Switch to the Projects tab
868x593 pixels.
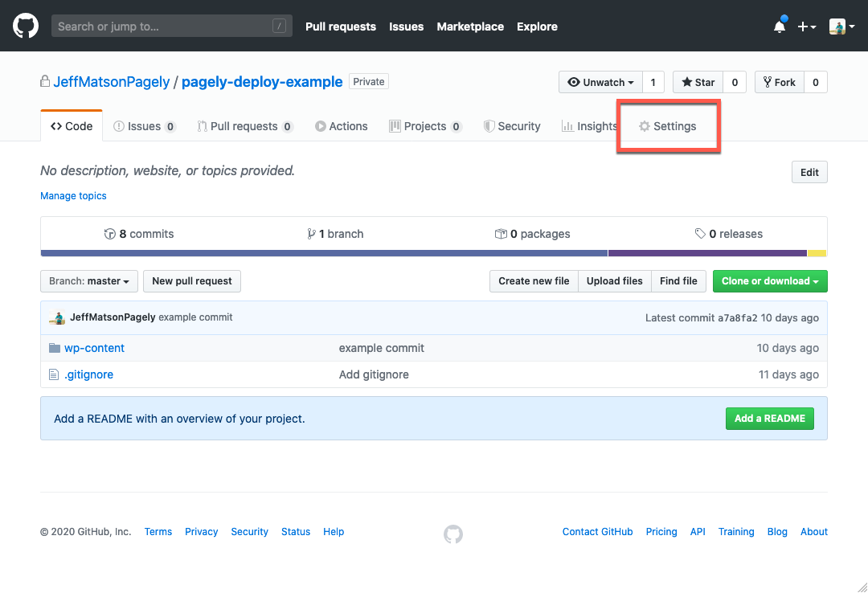(425, 126)
